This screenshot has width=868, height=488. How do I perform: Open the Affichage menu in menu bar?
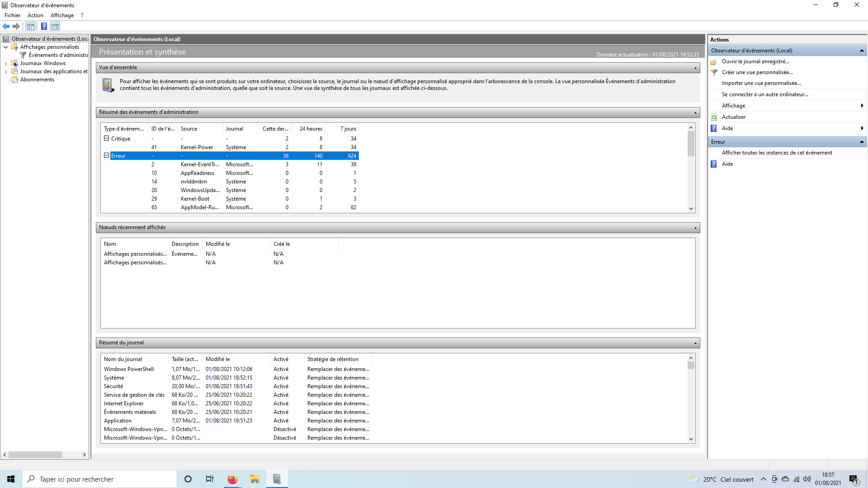click(62, 15)
